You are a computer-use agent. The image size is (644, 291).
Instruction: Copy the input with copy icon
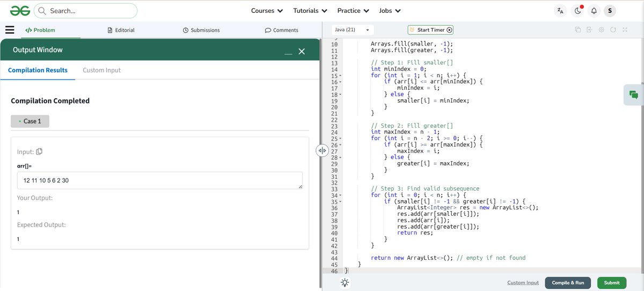[39, 152]
